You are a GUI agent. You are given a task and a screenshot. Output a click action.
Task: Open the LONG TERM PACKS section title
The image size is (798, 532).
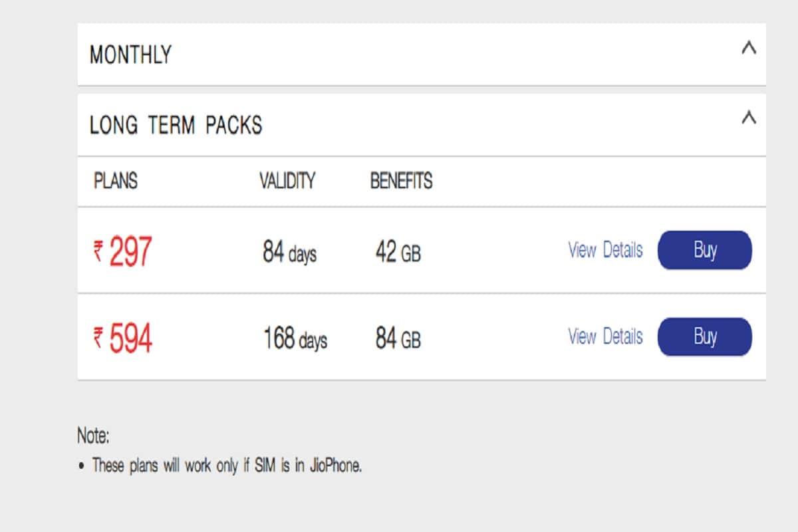(176, 125)
